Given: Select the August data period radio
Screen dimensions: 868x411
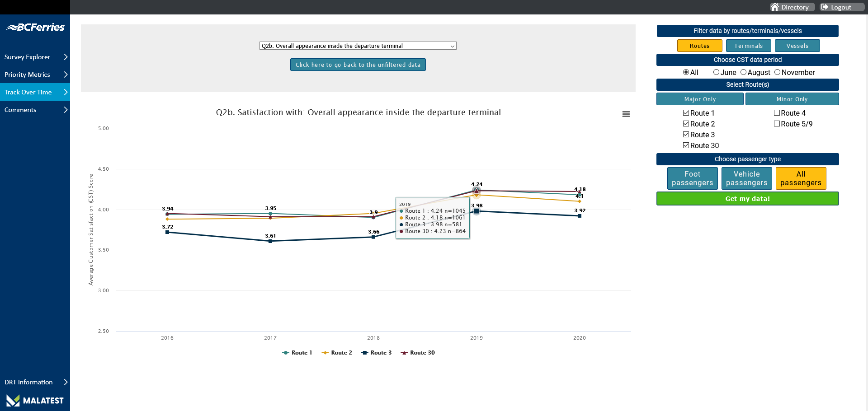Looking at the screenshot, I should 743,72.
